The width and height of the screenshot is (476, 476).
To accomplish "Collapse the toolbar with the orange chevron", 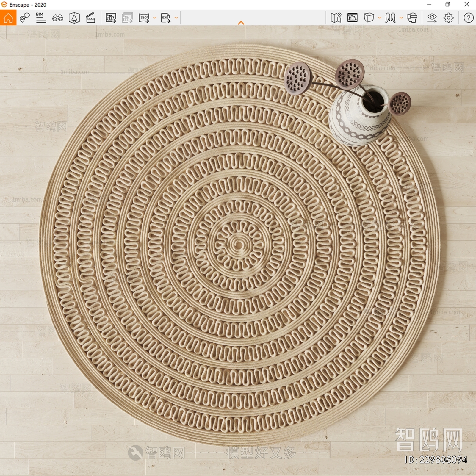I will (241, 23).
